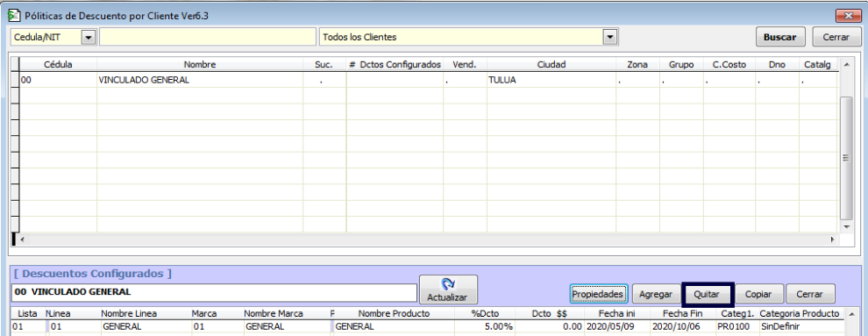Viewport: 868px width, 336px height.
Task: Click the Actualizar refresh icon button
Action: pos(448,290)
